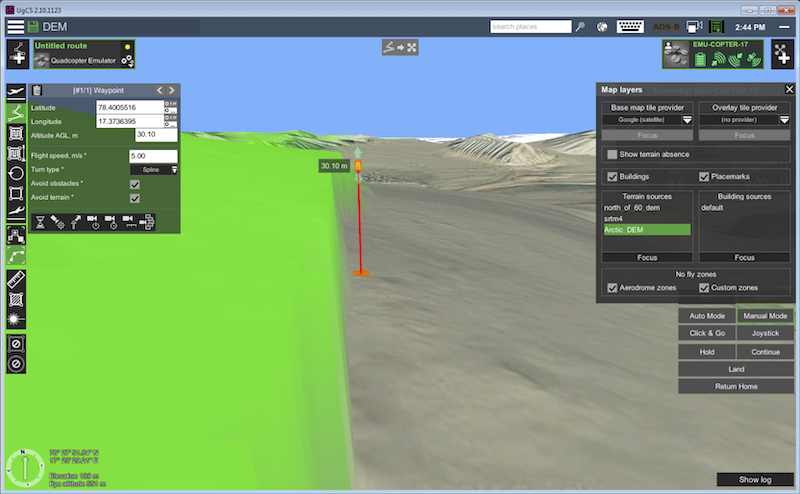Select the Take-off tool

tap(16, 92)
